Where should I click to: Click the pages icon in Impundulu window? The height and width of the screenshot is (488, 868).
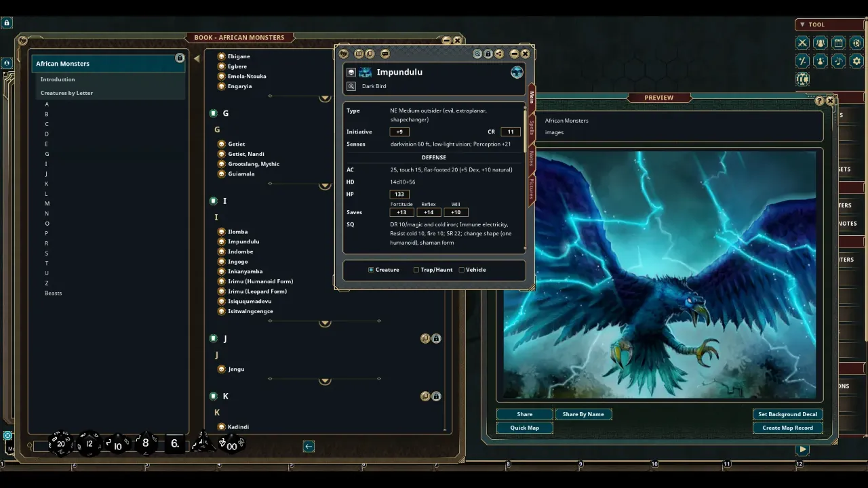(x=370, y=54)
